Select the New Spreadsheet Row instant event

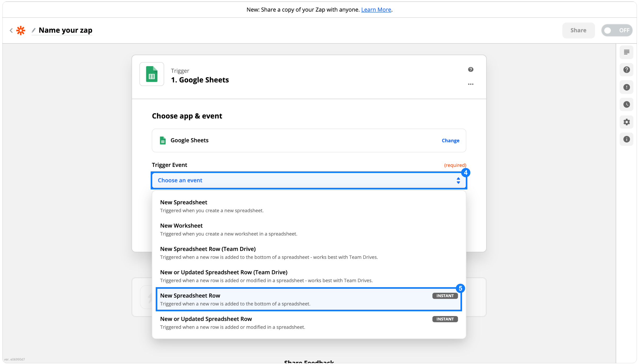(x=309, y=299)
